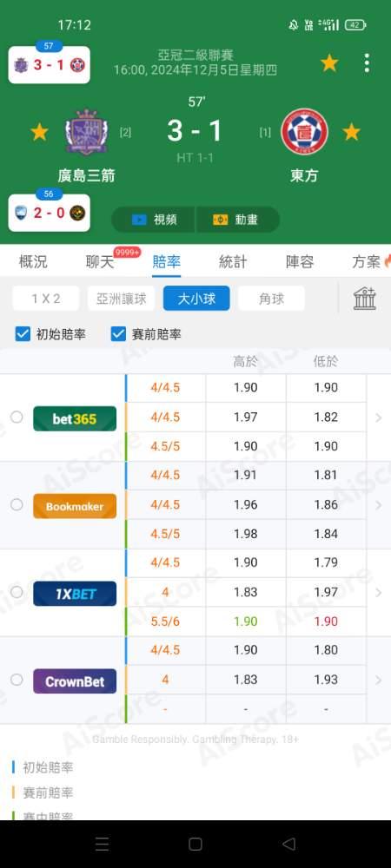The image size is (391, 868).
Task: Expand bet365 odds details chevron
Action: 379,418
